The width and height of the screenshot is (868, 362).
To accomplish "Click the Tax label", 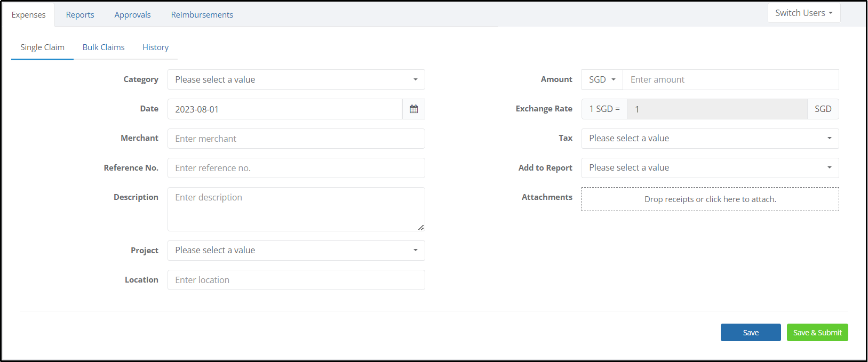I will 566,138.
